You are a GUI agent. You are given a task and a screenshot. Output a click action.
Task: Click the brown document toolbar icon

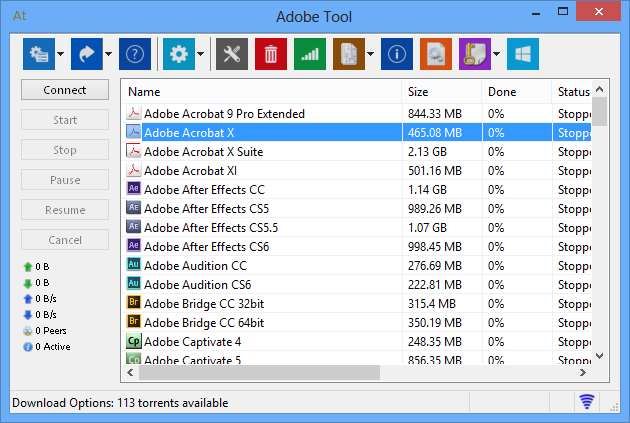click(x=349, y=54)
